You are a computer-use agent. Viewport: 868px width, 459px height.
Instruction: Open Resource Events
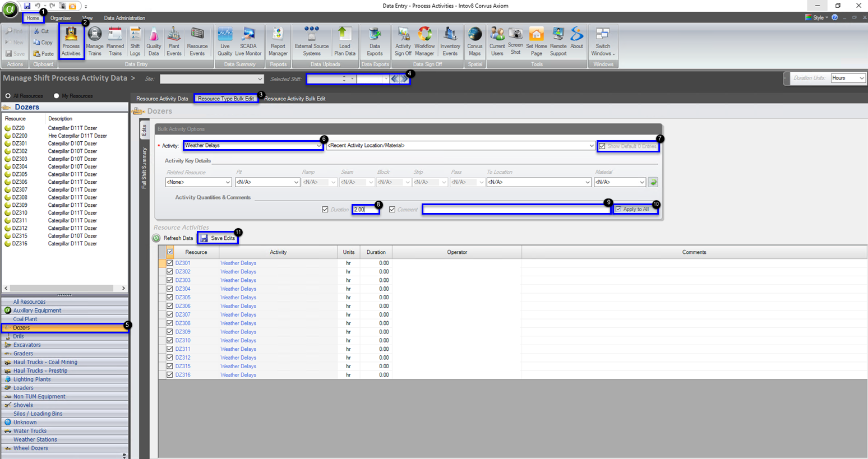point(197,41)
